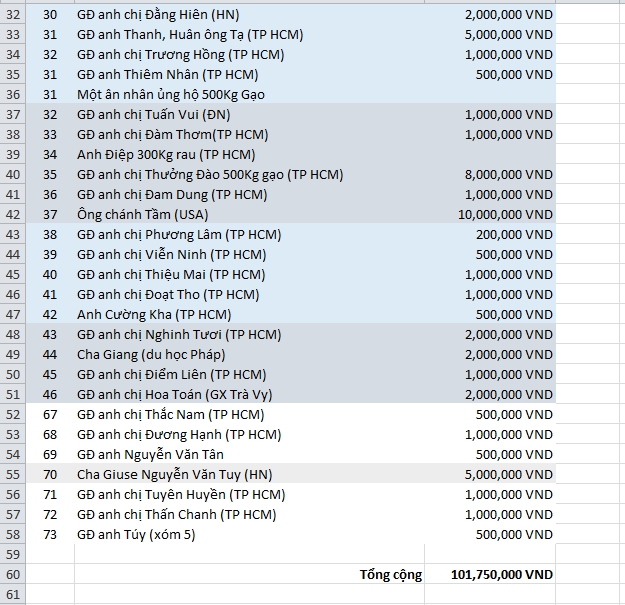Click cell 'GĐ anh chị Đương Hạnh (TP HCM)'
This screenshot has width=625, height=605.
tap(250, 434)
